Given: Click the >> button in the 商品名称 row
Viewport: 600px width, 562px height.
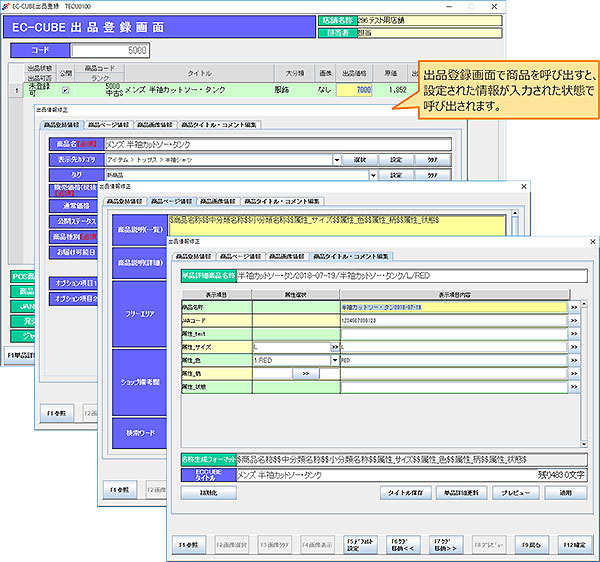Looking at the screenshot, I should tap(574, 305).
